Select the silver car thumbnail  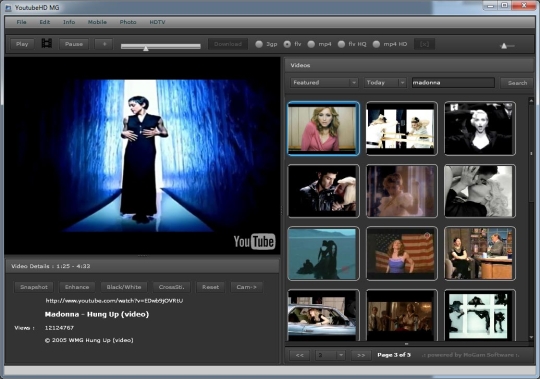click(323, 315)
